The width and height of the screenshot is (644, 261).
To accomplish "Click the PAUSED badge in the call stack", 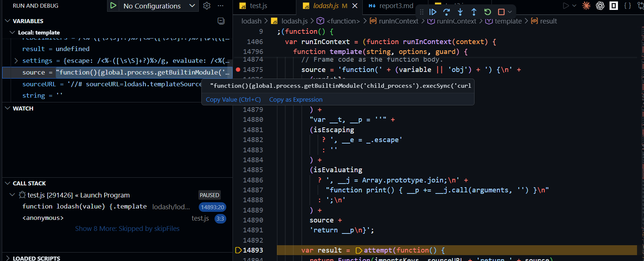I will click(x=209, y=195).
